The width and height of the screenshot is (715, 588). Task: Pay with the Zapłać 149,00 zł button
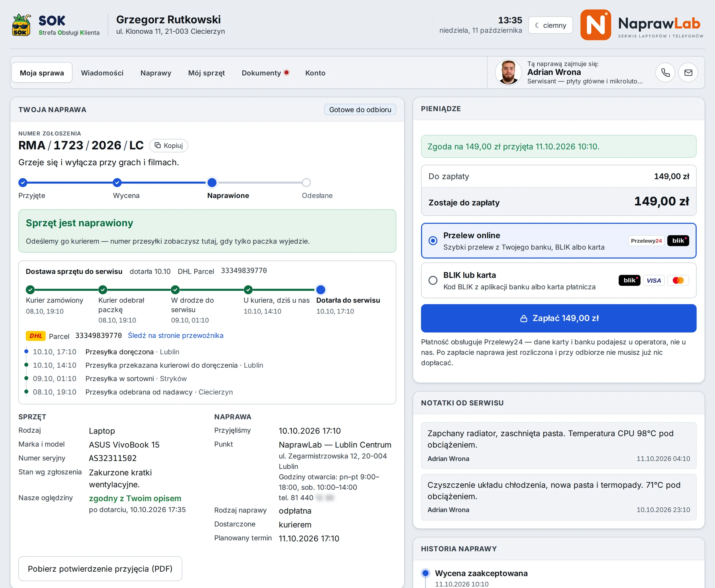pos(559,318)
